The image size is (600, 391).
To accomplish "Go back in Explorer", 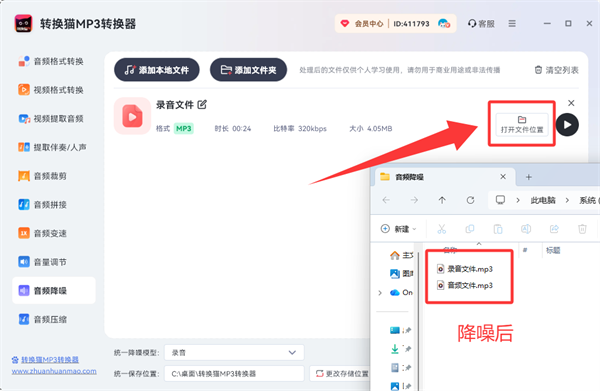I will [x=386, y=200].
